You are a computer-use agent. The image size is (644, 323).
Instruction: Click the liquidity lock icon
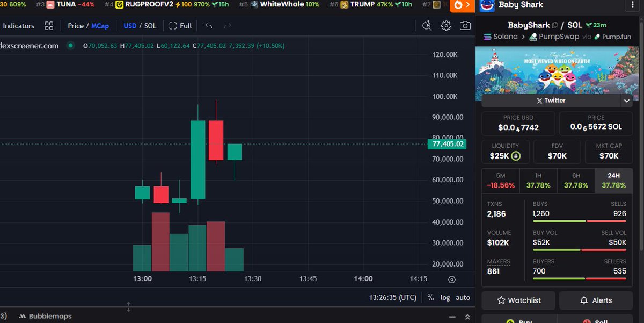tap(515, 156)
